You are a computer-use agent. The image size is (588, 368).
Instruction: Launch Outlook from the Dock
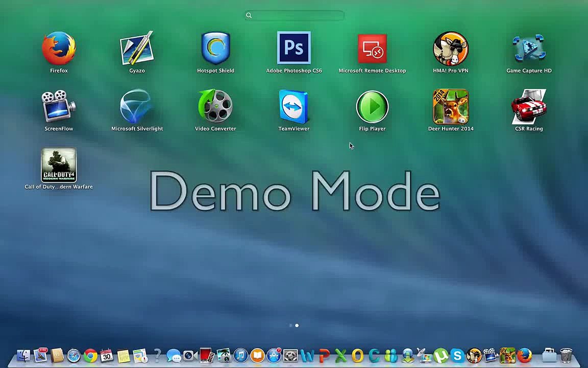pyautogui.click(x=357, y=356)
